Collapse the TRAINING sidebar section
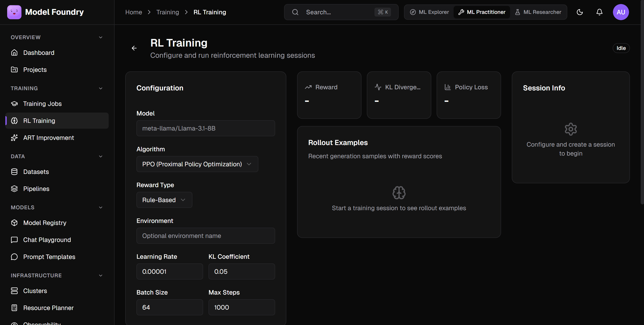 click(101, 88)
